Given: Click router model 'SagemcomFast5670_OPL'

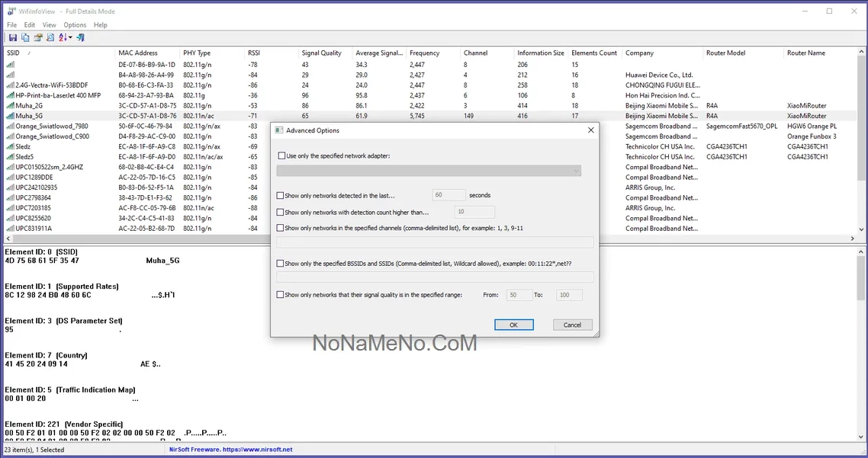Looking at the screenshot, I should click(x=742, y=126).
